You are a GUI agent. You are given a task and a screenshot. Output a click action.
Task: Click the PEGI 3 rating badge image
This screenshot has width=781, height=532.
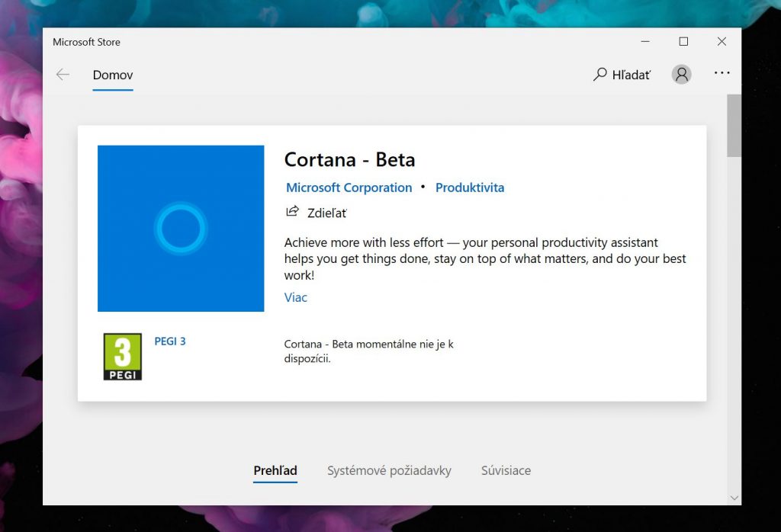123,357
